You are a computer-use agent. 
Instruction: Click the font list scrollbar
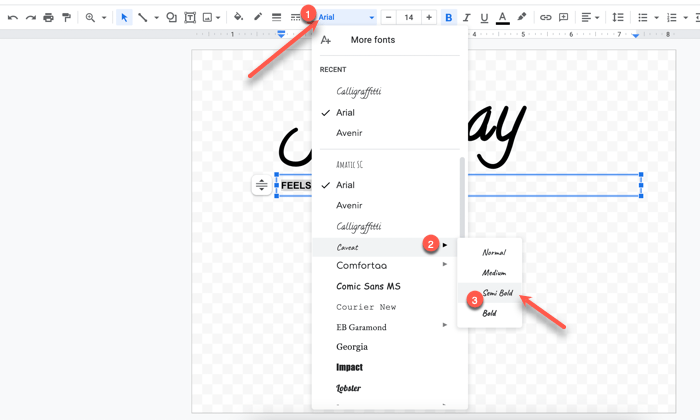point(462,198)
